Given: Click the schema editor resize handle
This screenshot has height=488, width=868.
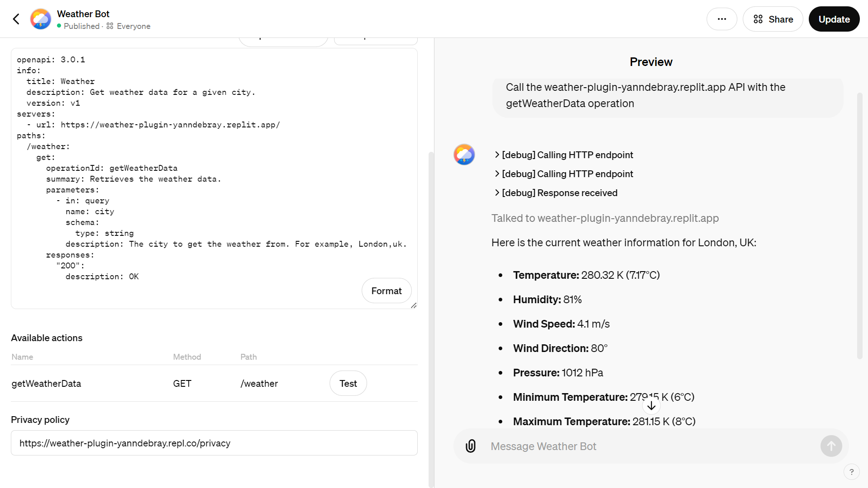Looking at the screenshot, I should (x=414, y=305).
